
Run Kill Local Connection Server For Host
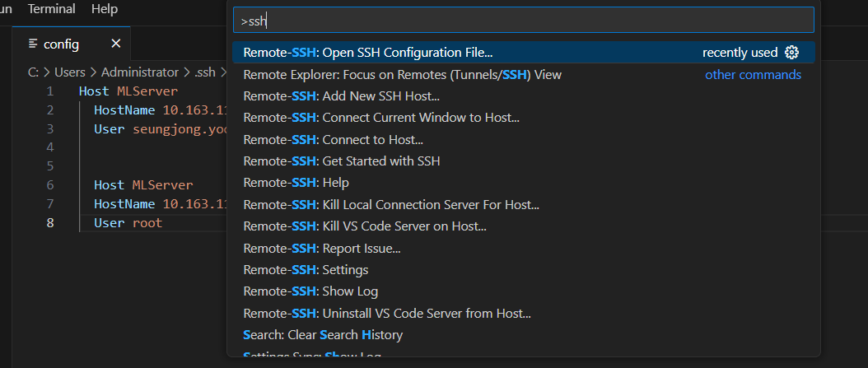point(523,205)
